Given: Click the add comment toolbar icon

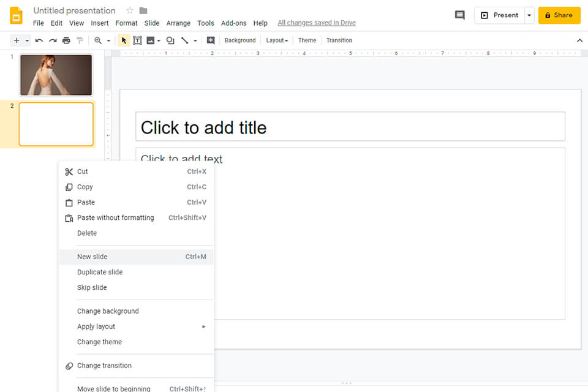Looking at the screenshot, I should click(211, 40).
